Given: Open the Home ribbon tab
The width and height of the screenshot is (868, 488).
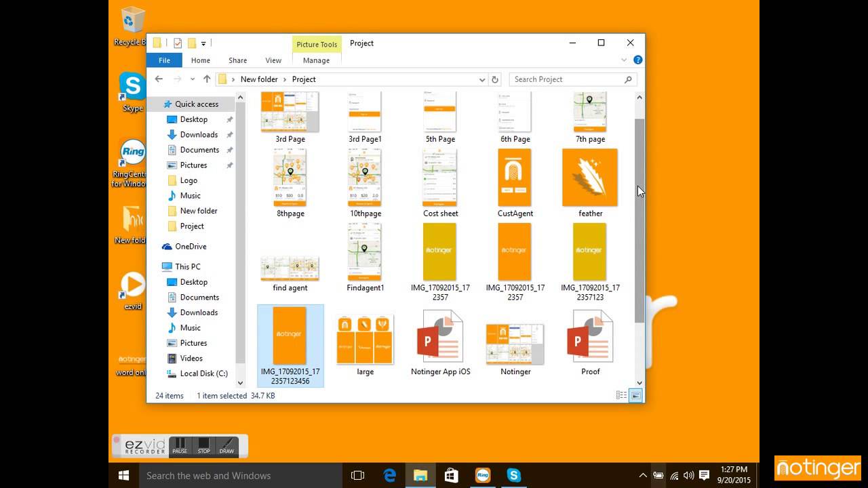Looking at the screenshot, I should (200, 60).
